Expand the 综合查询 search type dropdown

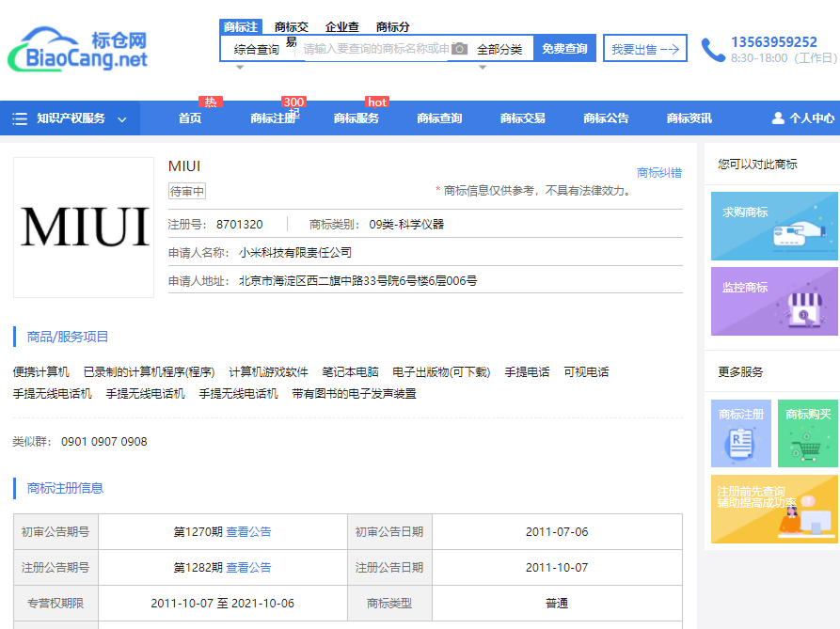[x=257, y=50]
